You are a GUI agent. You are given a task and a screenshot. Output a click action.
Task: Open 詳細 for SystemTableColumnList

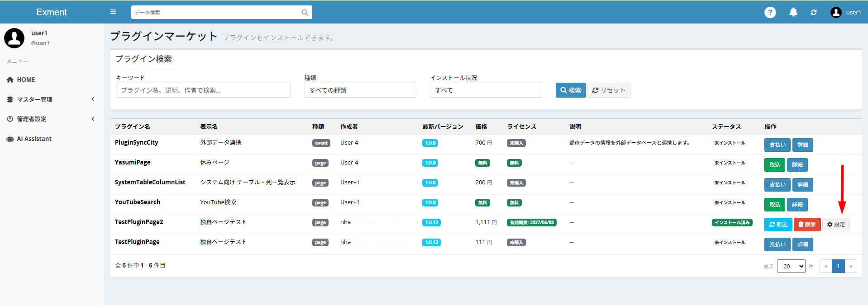click(803, 185)
